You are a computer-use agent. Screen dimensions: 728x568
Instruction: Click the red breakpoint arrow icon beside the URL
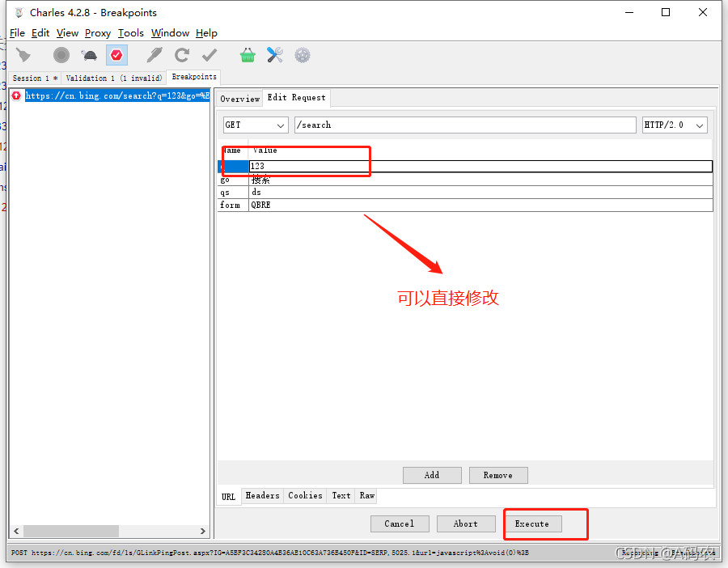[x=16, y=95]
